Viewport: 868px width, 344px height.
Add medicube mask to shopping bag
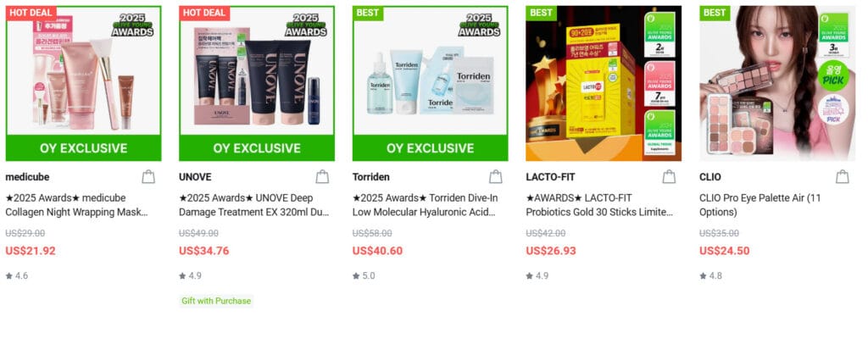147,177
